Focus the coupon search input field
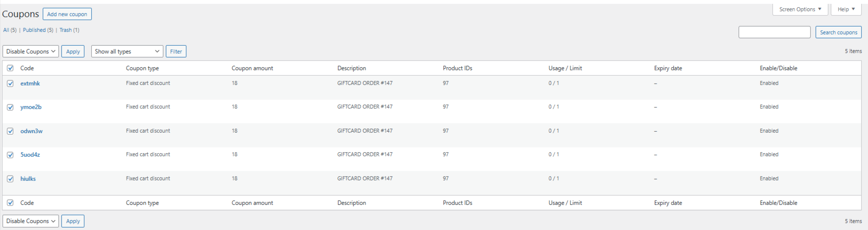This screenshot has width=868, height=230. click(774, 32)
